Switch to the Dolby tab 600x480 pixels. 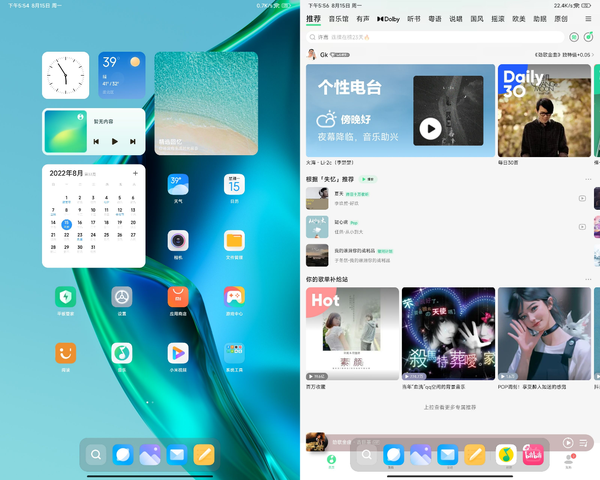(x=388, y=19)
